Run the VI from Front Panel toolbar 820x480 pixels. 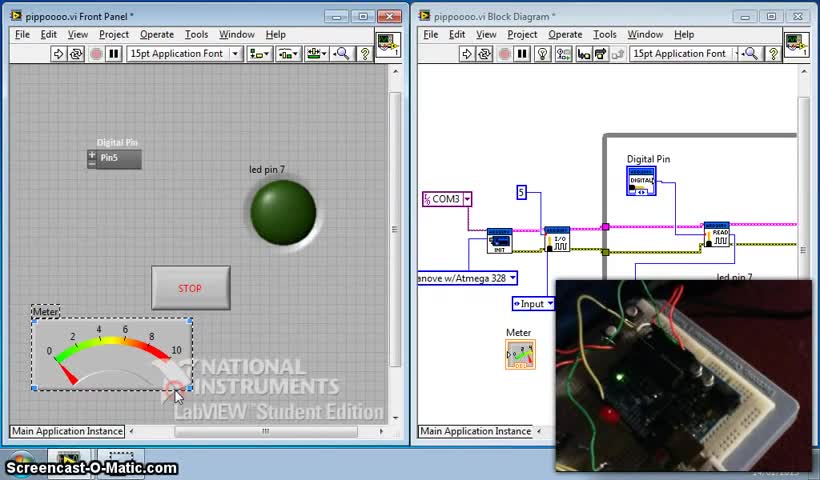[x=59, y=54]
